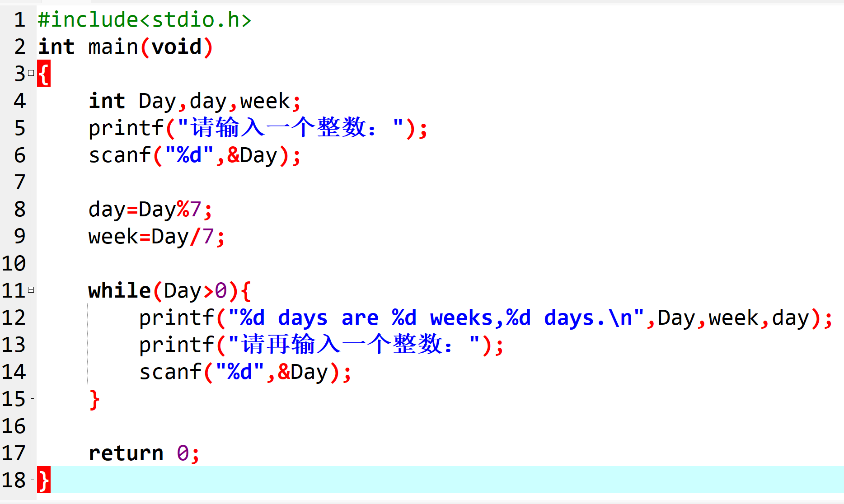Click the #include<stdio.h> directive
The height and width of the screenshot is (504, 844).
[145, 20]
